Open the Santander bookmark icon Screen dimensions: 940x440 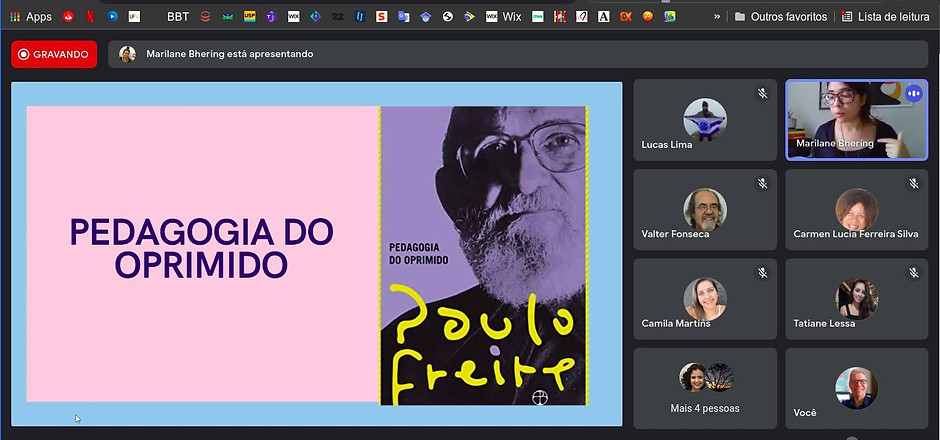coord(68,17)
